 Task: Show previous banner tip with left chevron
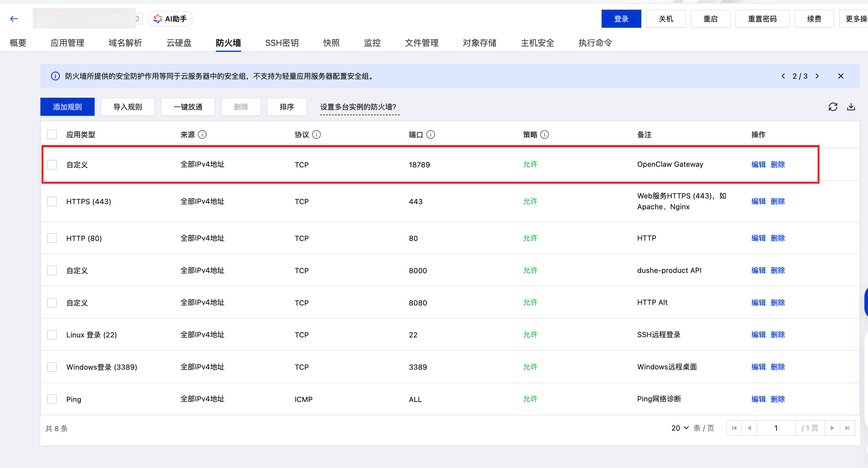pos(783,76)
